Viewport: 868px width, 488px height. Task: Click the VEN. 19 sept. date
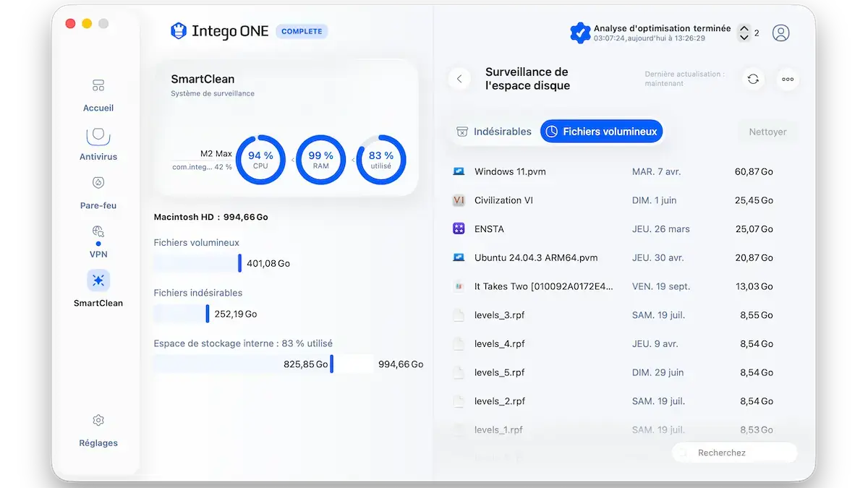click(663, 286)
